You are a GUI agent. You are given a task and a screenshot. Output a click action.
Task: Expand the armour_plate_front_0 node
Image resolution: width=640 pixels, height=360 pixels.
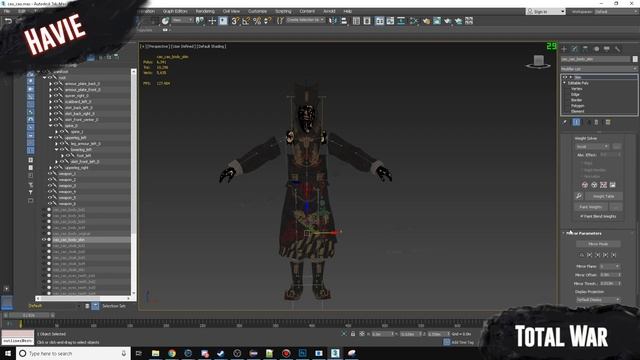pos(51,90)
